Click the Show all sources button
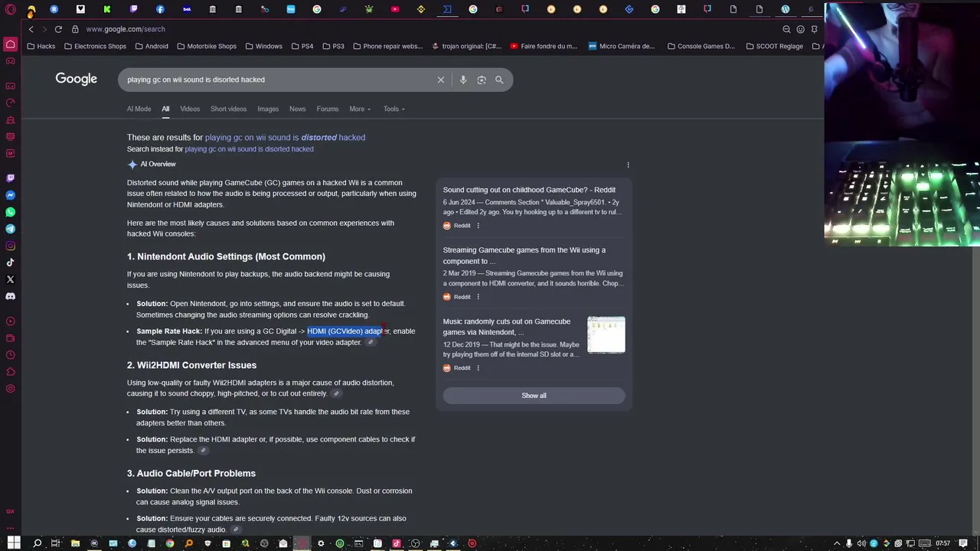The image size is (980, 551). (534, 396)
